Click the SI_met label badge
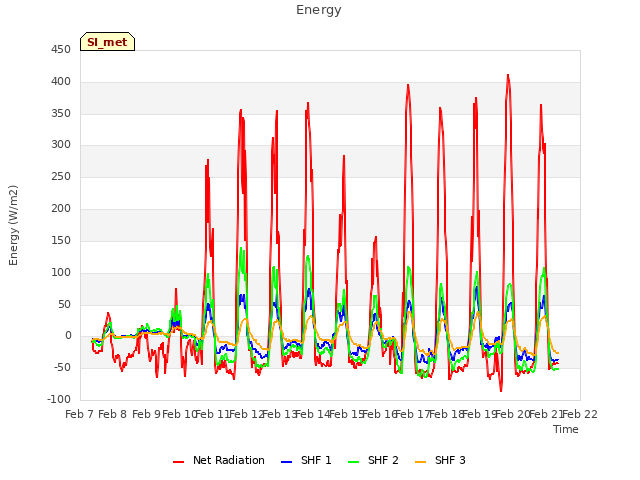640x480 pixels. [x=107, y=42]
